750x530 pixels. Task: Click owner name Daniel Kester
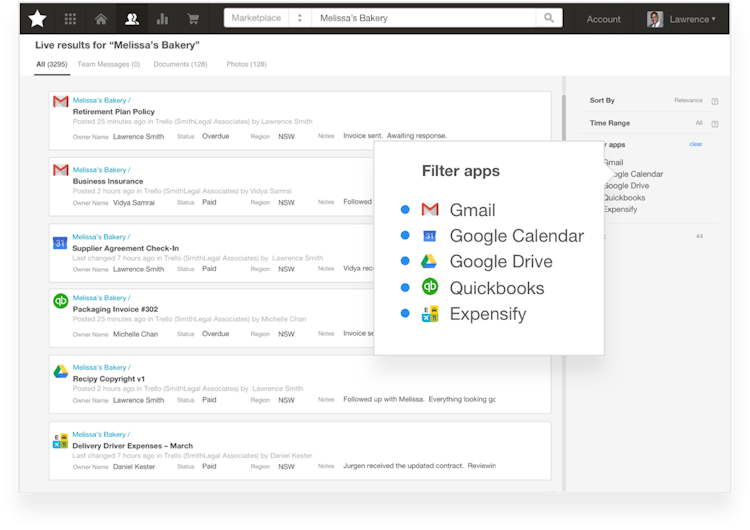point(134,466)
